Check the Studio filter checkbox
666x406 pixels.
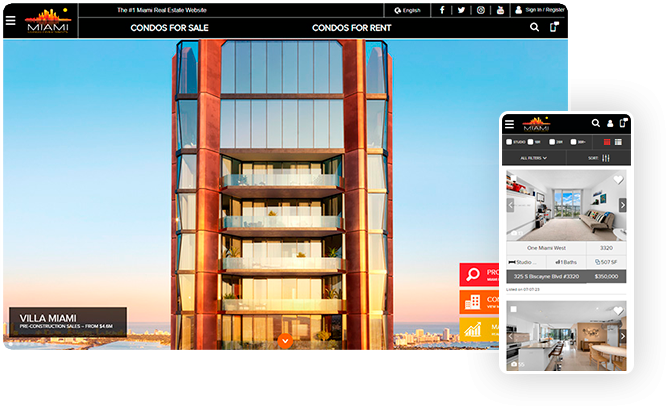(x=509, y=142)
